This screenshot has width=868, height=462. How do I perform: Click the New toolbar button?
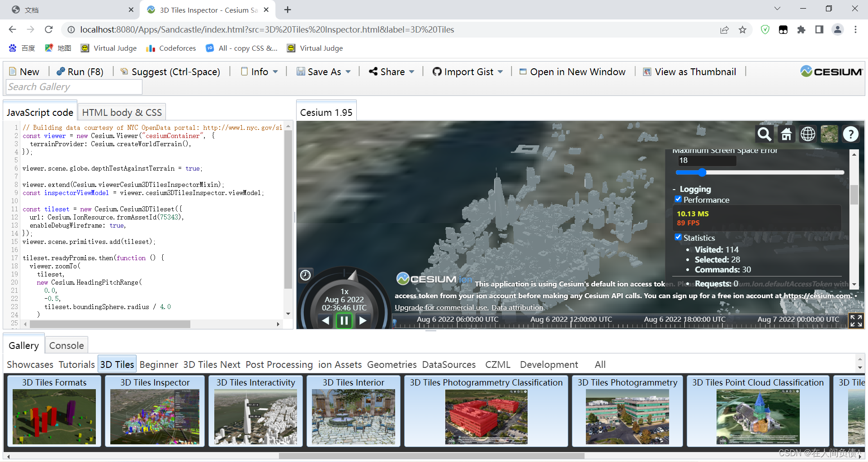[24, 71]
